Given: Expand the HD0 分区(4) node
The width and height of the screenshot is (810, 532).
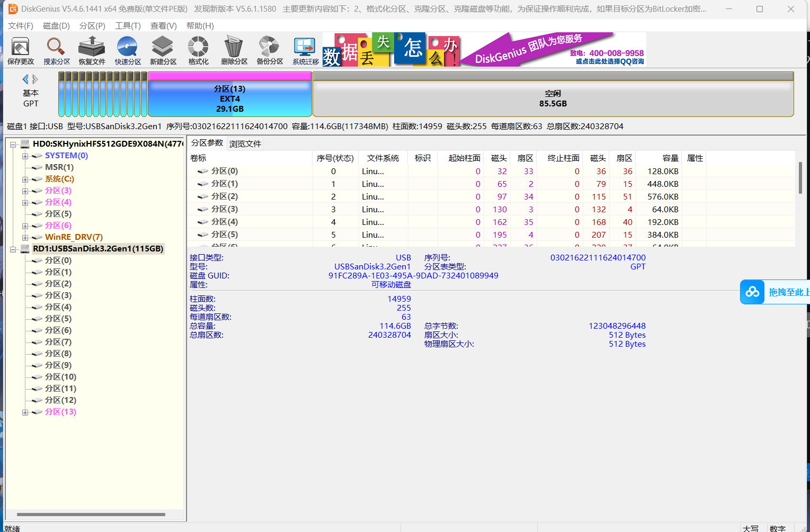Looking at the screenshot, I should click(x=25, y=202).
